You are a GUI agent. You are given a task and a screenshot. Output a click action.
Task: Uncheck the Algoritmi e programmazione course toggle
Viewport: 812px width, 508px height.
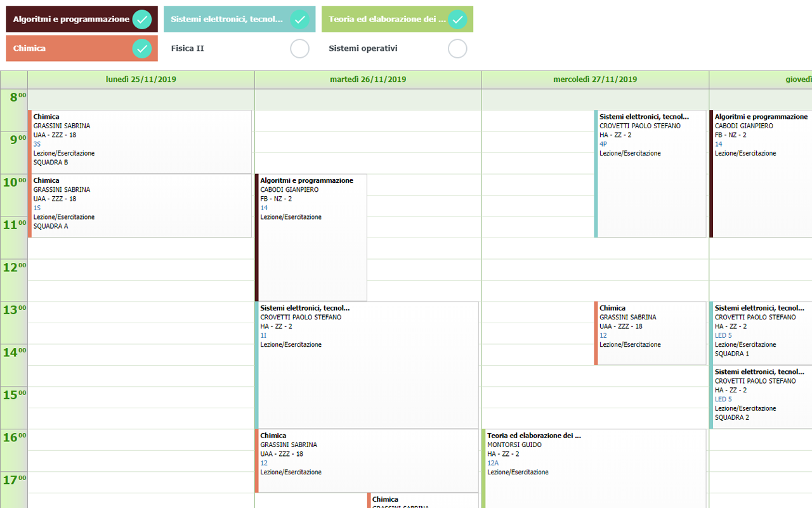click(142, 19)
